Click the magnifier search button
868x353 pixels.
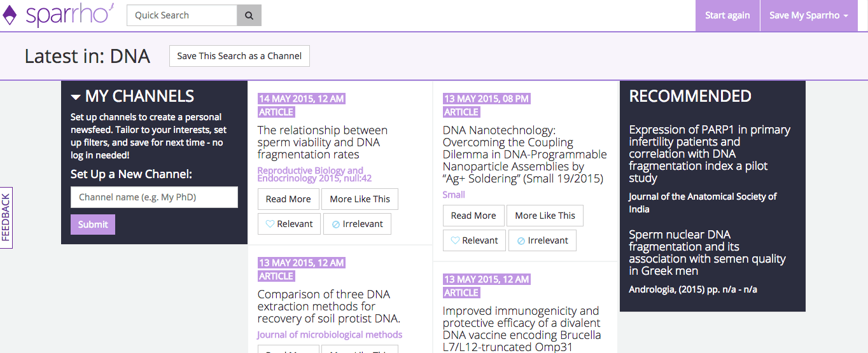pos(249,15)
